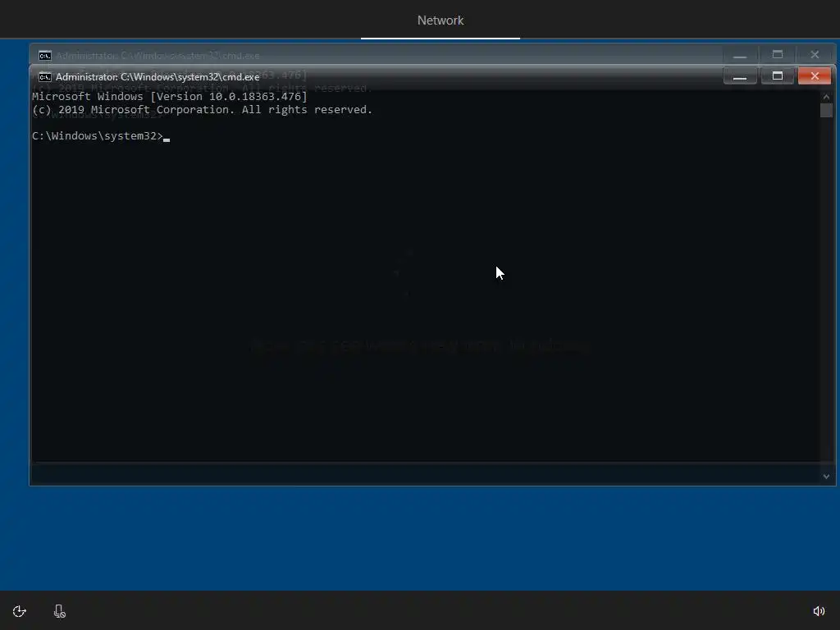Click the C:\Windows\system32> prompt line
The height and width of the screenshot is (630, 840).
[x=101, y=136]
